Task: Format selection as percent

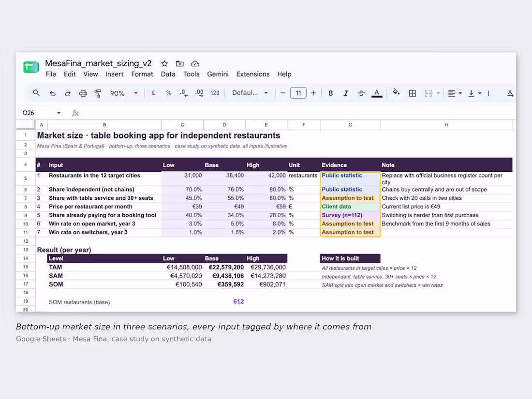Action: 169,93
